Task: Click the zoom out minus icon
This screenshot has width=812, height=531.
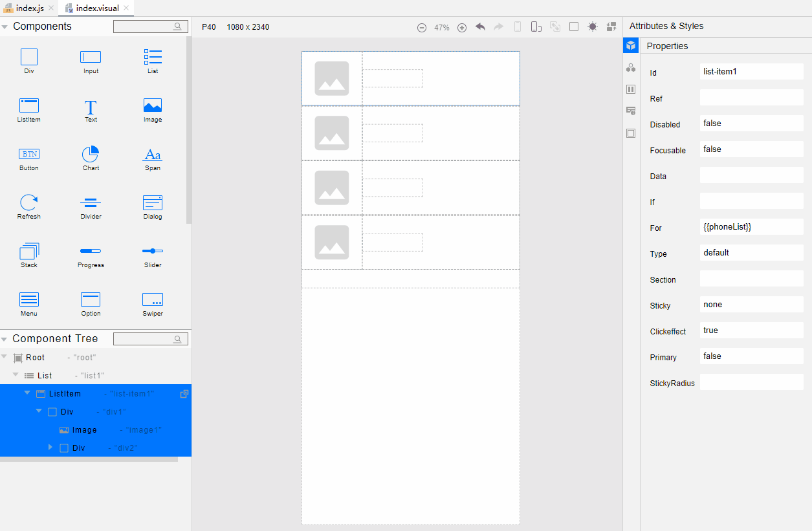Action: pos(422,28)
